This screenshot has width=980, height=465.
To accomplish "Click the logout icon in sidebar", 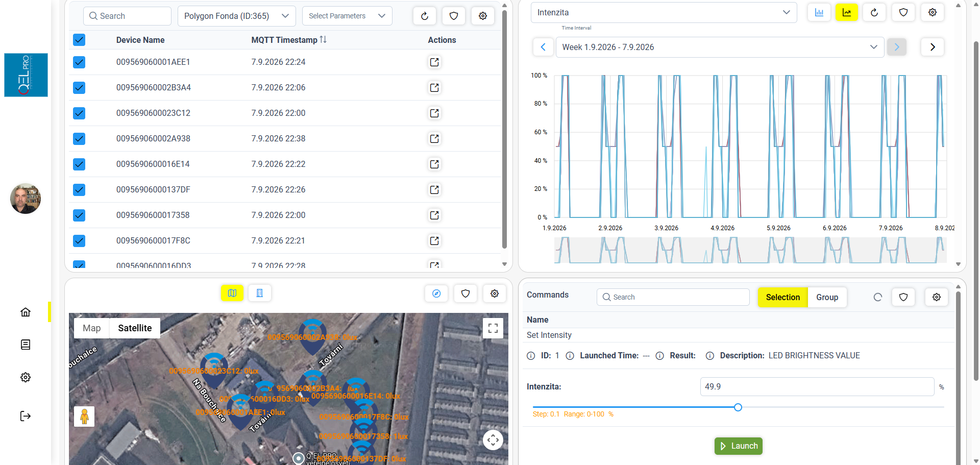I will click(26, 416).
